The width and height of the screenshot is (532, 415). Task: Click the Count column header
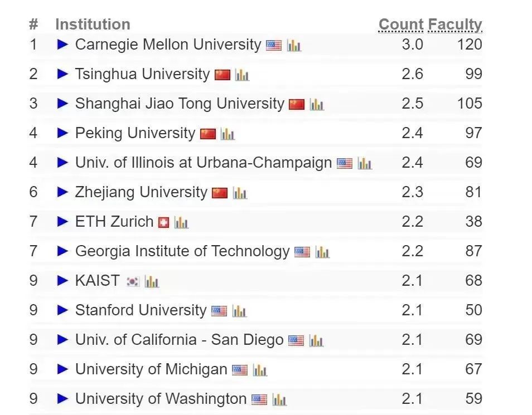coord(401,25)
